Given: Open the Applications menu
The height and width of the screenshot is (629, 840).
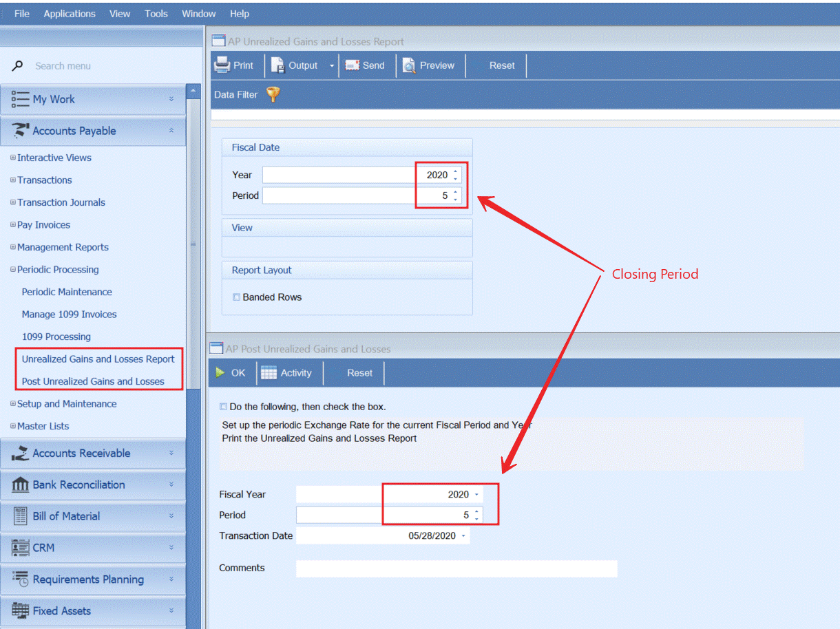Looking at the screenshot, I should click(70, 14).
